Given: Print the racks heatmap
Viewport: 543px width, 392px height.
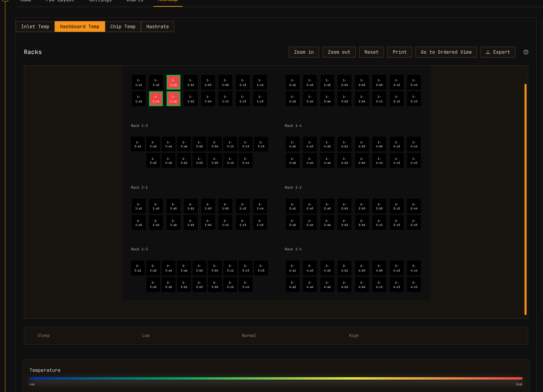Looking at the screenshot, I should tap(399, 52).
